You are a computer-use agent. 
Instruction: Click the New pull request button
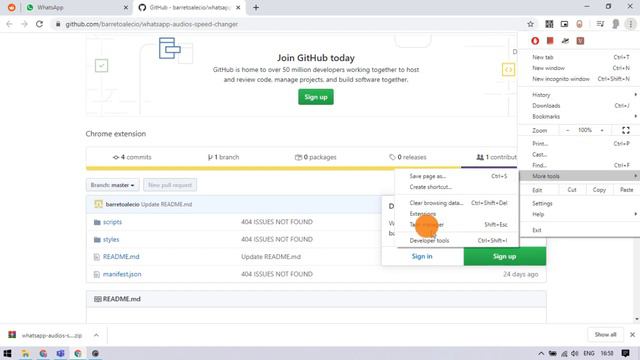pyautogui.click(x=170, y=185)
